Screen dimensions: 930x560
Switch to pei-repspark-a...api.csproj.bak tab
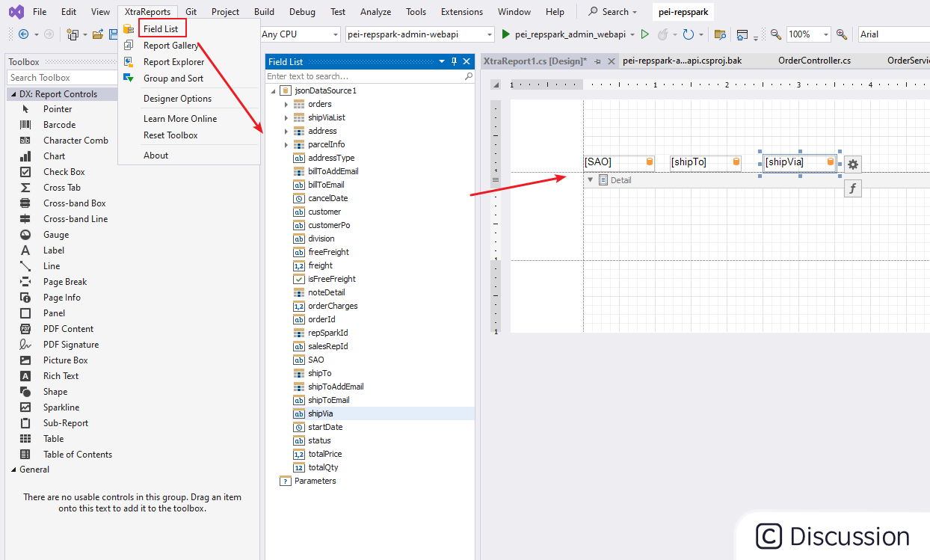point(682,61)
